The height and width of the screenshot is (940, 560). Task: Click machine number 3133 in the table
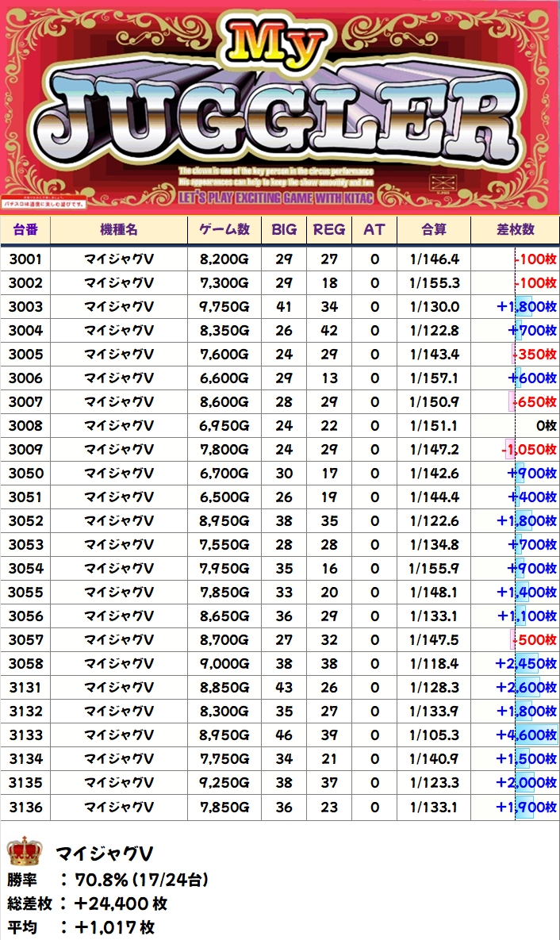[x=25, y=735]
